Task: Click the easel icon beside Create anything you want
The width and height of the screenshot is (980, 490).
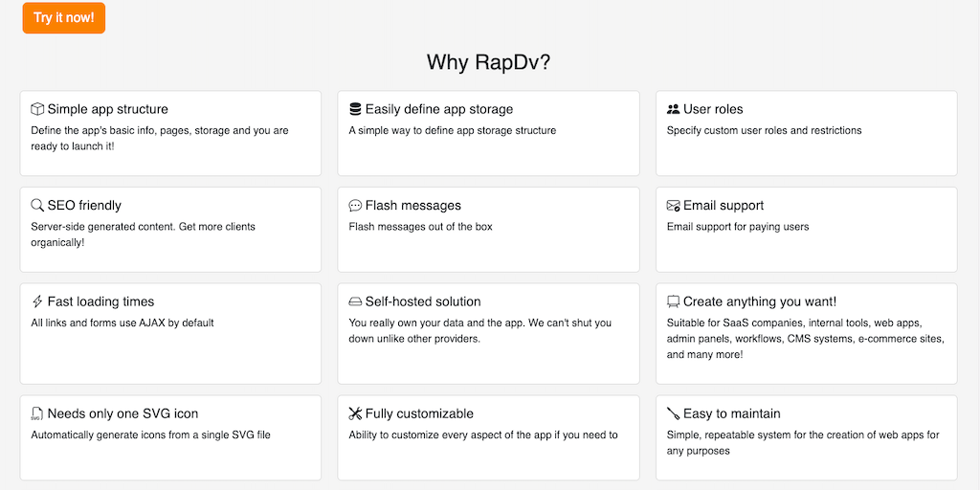Action: click(674, 301)
